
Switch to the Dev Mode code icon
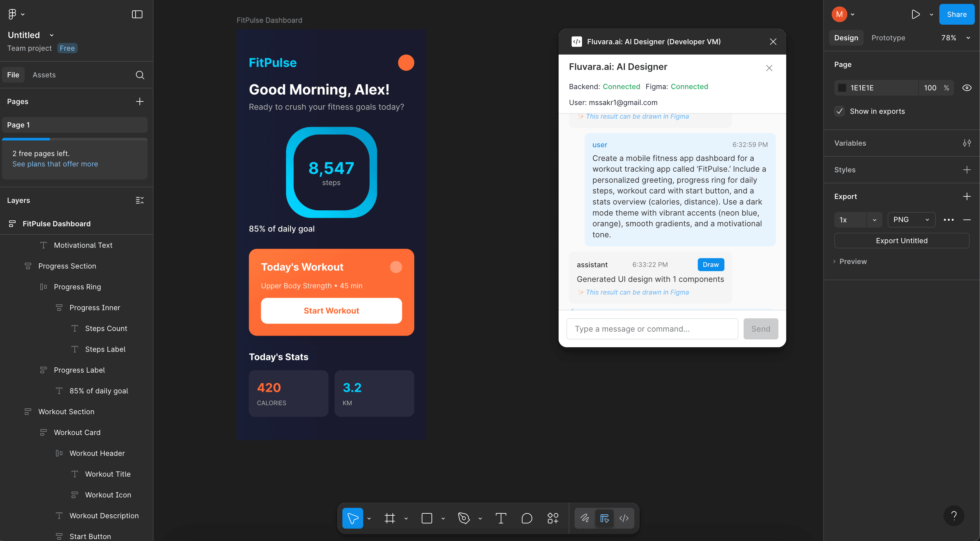624,518
